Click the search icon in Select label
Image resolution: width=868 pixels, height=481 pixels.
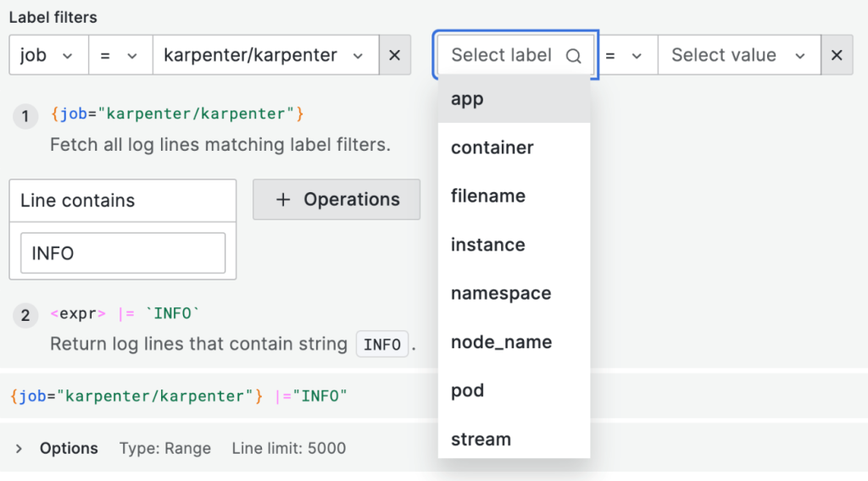(574, 56)
